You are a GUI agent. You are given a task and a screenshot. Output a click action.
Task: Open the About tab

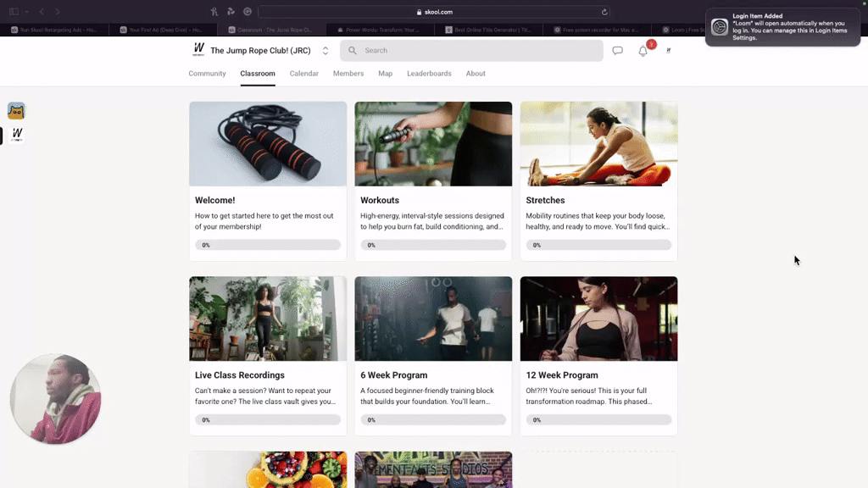(x=476, y=74)
